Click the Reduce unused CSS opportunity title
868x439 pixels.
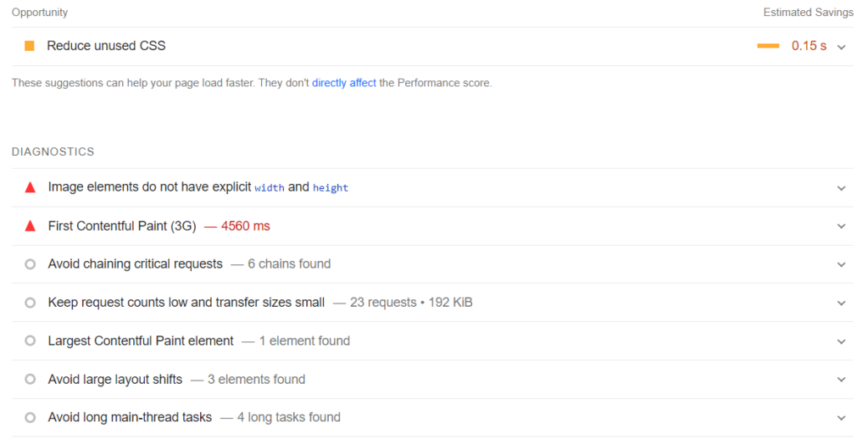[x=106, y=46]
